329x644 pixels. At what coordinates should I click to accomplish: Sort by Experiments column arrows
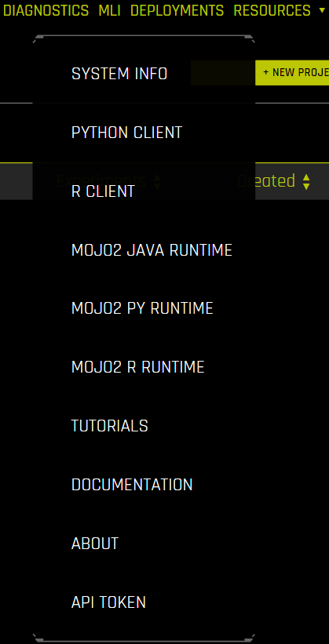tap(157, 181)
